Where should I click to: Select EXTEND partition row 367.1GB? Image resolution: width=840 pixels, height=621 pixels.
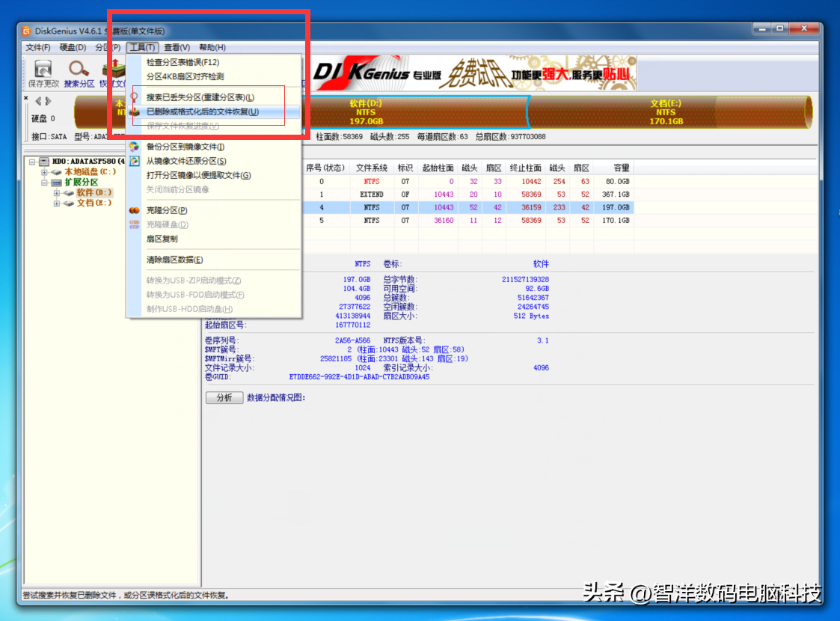click(x=467, y=195)
